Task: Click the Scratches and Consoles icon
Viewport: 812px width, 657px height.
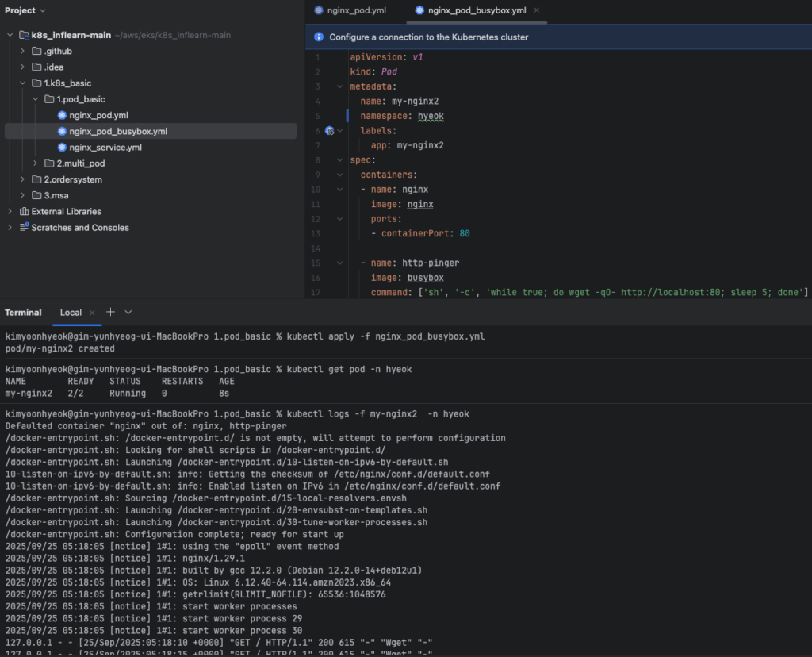Action: click(x=23, y=228)
